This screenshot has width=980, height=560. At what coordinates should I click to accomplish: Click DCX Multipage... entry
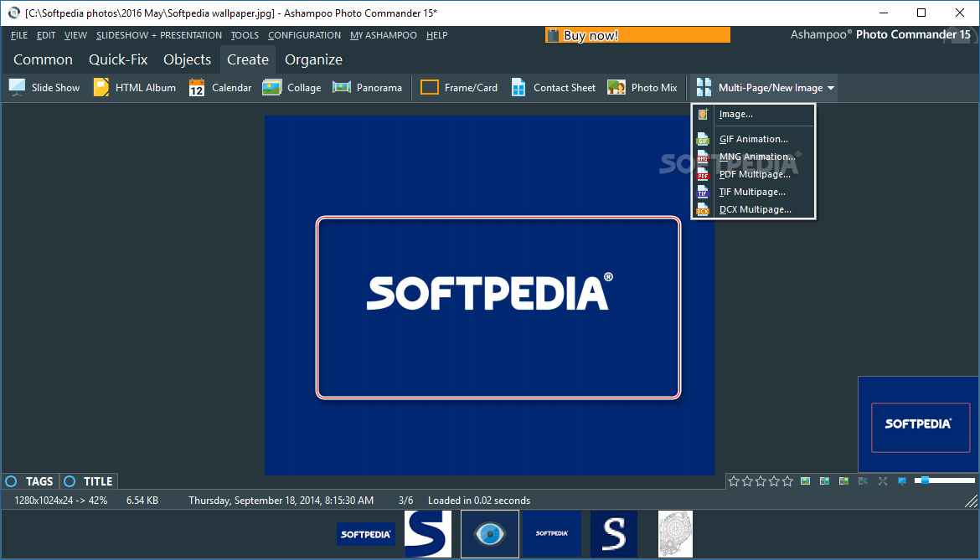pos(753,209)
